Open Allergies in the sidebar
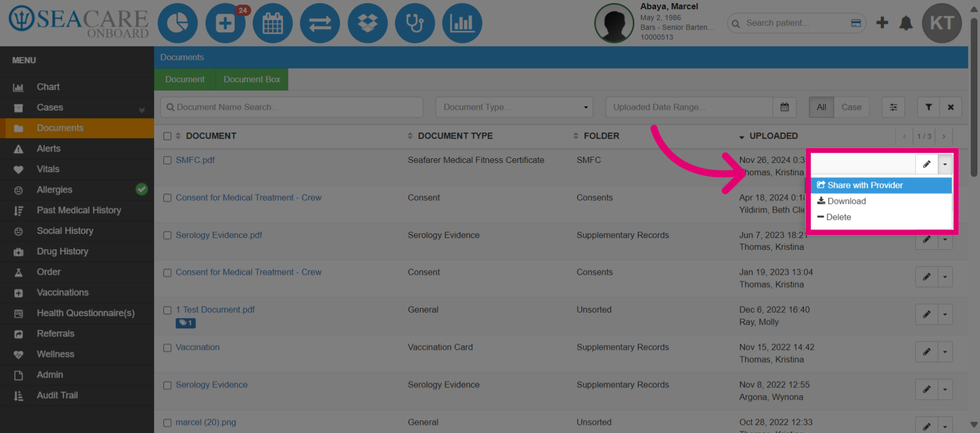Image resolution: width=980 pixels, height=433 pixels. 77,190
